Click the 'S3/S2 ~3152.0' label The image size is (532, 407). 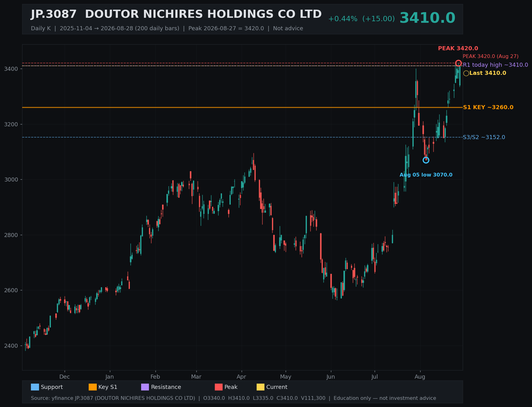484,137
